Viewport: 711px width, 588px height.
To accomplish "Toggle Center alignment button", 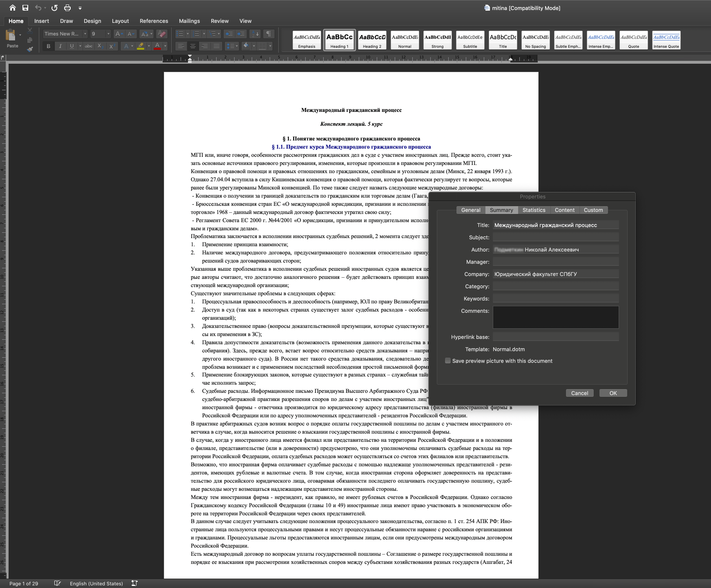I will coord(193,46).
